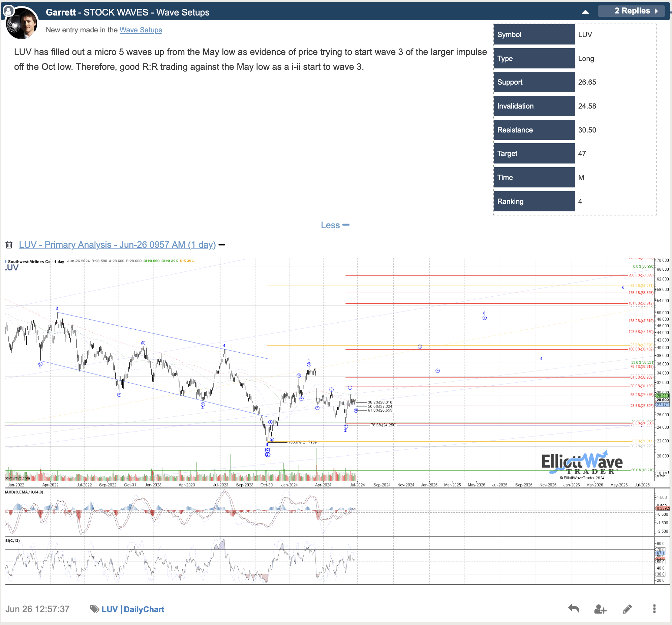Viewport: 672px width, 625px height.
Task: Open the three-dot more options menu
Action: tap(654, 609)
